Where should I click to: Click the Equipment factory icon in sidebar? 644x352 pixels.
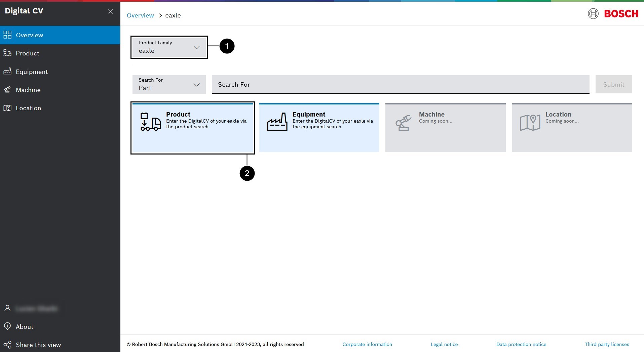pos(7,71)
